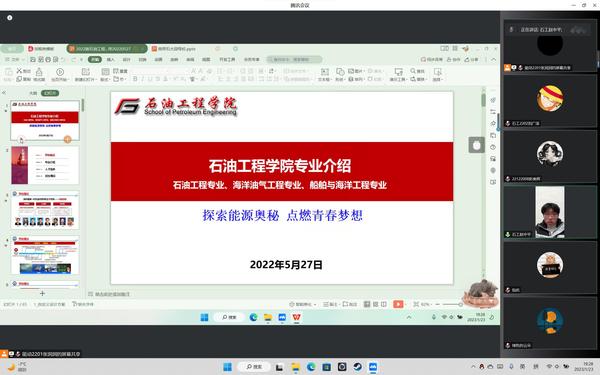
Task: Start slideshow from current slide icon
Action: pyautogui.click(x=60, y=72)
